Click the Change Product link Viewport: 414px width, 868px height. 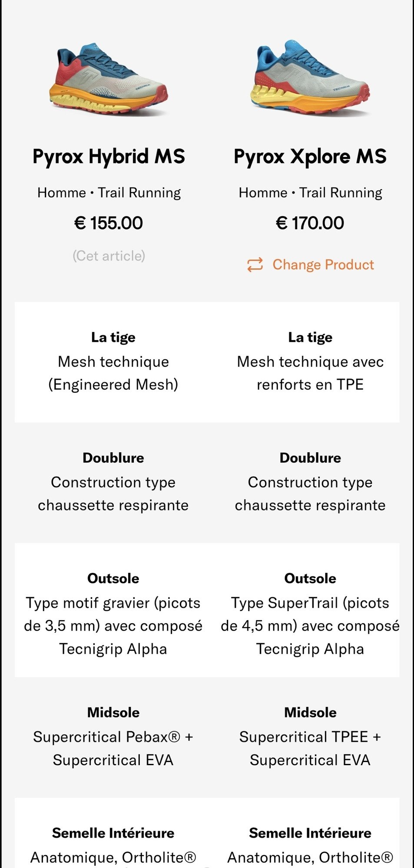323,265
